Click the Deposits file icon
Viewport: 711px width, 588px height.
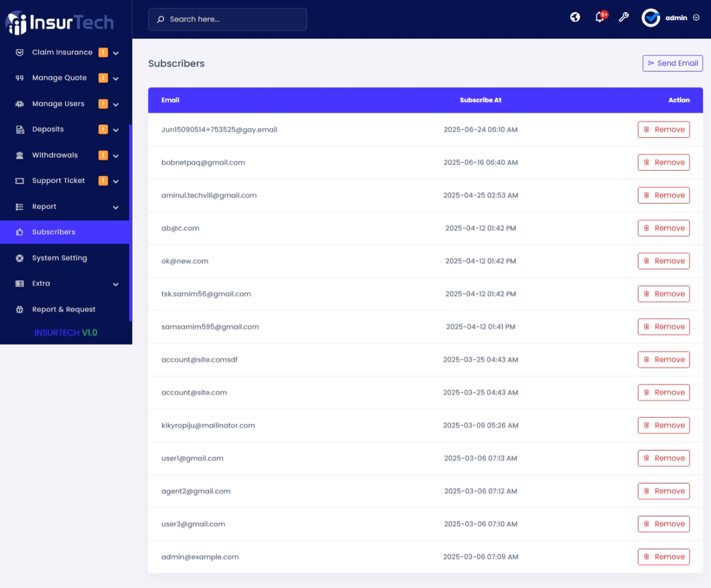click(20, 129)
